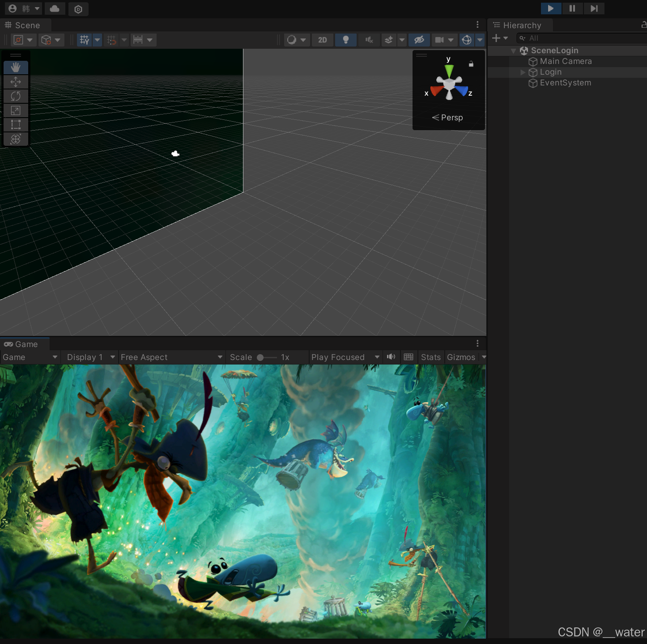The image size is (647, 644).
Task: Click the blue Z axis cone on gizmo
Action: 461,91
